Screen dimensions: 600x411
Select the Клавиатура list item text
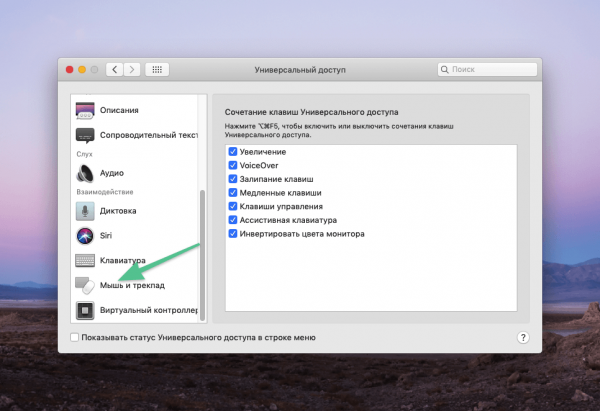click(x=122, y=261)
